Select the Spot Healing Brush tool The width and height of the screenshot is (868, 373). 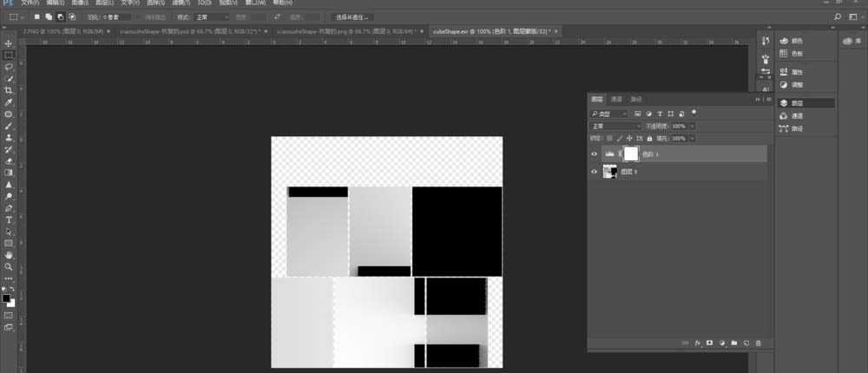point(9,114)
